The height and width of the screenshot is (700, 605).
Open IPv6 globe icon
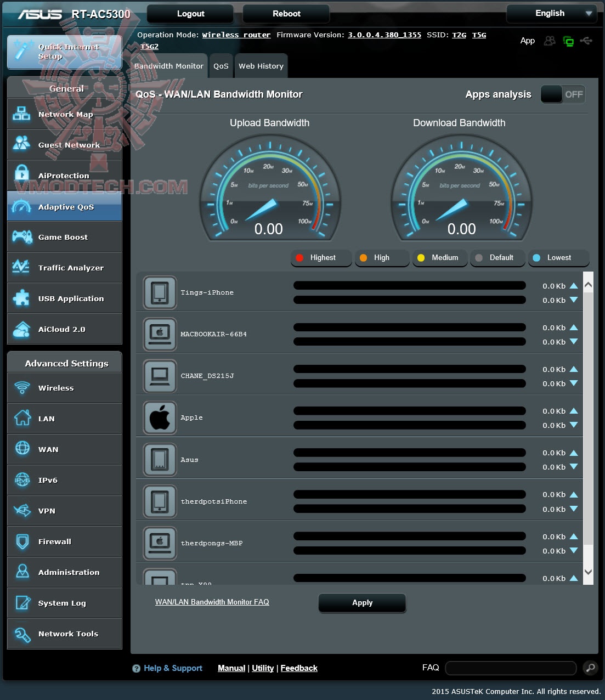click(22, 479)
